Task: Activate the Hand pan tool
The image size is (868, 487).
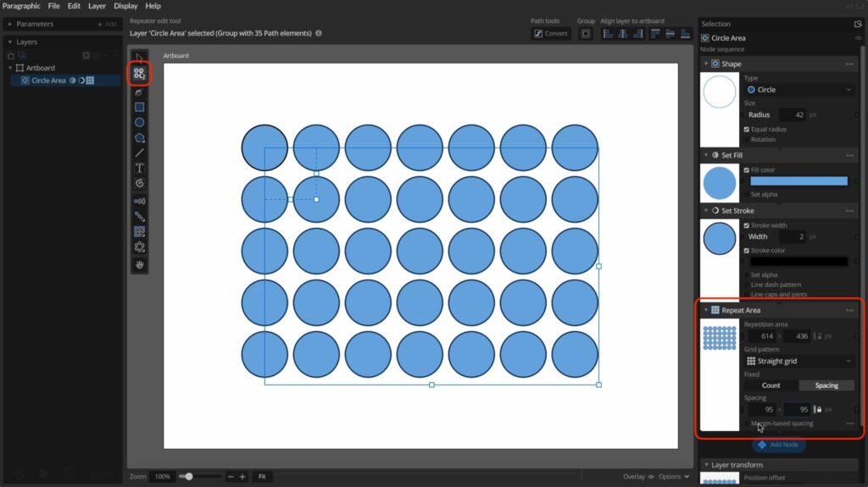Action: (139, 264)
